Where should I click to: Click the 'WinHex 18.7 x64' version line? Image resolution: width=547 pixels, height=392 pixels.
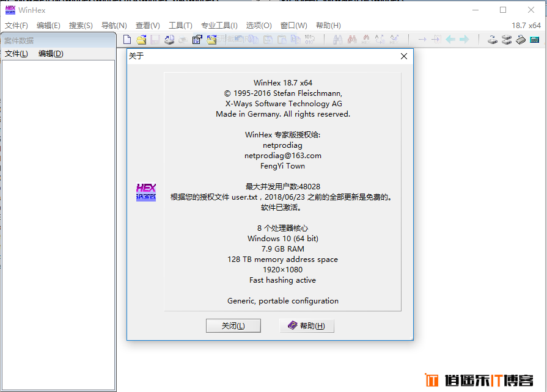(x=283, y=83)
